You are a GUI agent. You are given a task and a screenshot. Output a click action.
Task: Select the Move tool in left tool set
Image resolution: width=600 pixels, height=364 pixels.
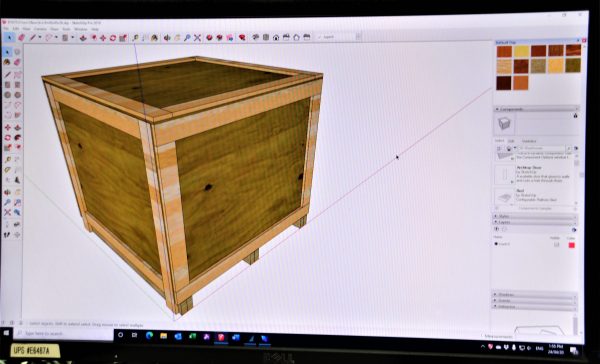pyautogui.click(x=7, y=127)
